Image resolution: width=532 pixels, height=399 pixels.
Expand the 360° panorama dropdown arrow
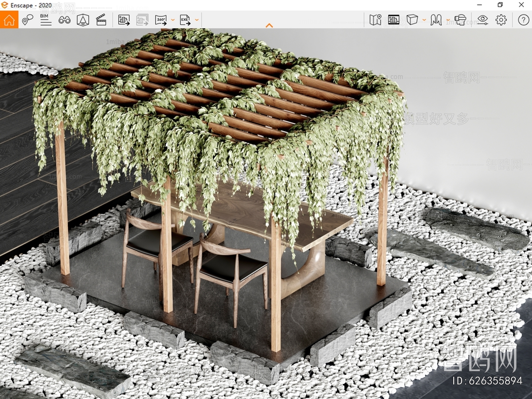pyautogui.click(x=173, y=20)
